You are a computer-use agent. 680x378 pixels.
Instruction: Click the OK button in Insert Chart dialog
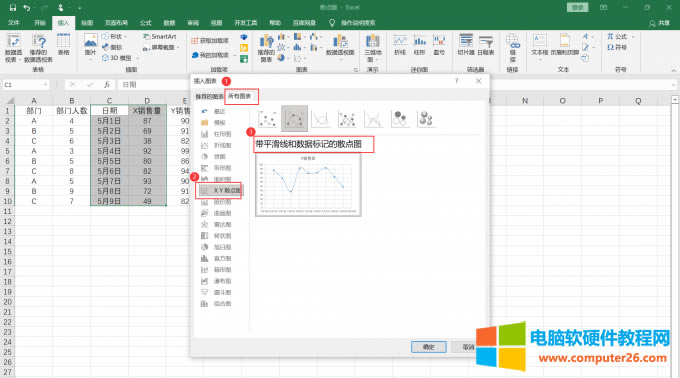(x=428, y=347)
